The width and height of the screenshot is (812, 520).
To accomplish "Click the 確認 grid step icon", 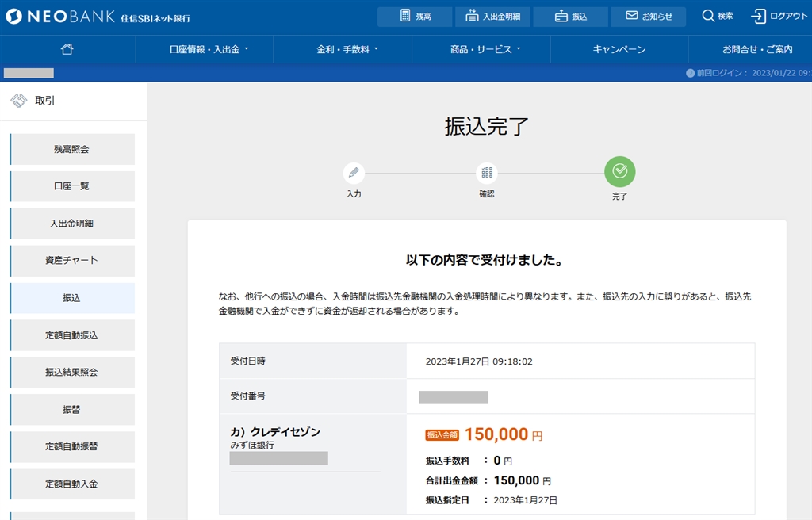I will tap(487, 173).
